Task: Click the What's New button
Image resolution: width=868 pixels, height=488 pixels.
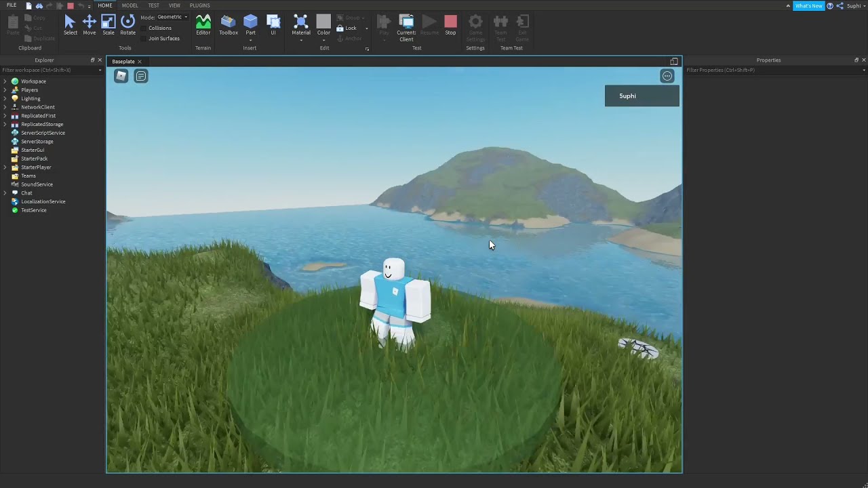Action: tap(808, 5)
